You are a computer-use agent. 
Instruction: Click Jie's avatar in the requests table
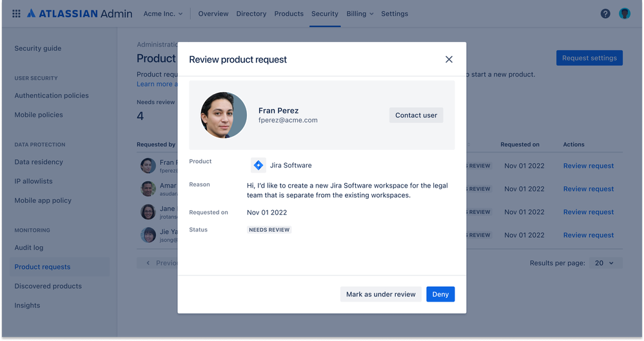[x=148, y=235]
